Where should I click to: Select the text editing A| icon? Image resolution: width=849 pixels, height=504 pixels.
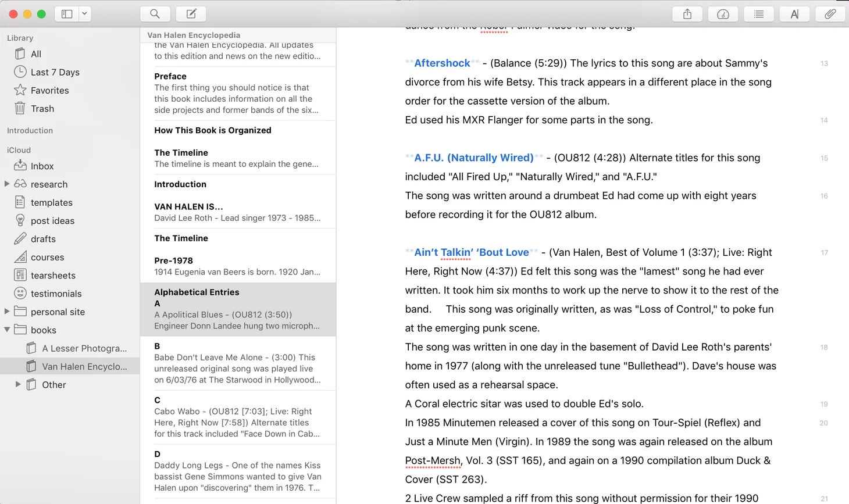(794, 13)
